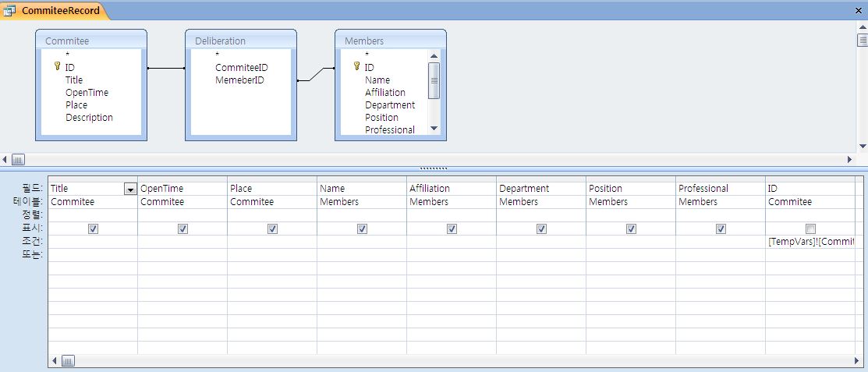Viewport: 868px width, 372px height.
Task: Uncheck the Show box for Affiliation column
Action: click(x=452, y=229)
